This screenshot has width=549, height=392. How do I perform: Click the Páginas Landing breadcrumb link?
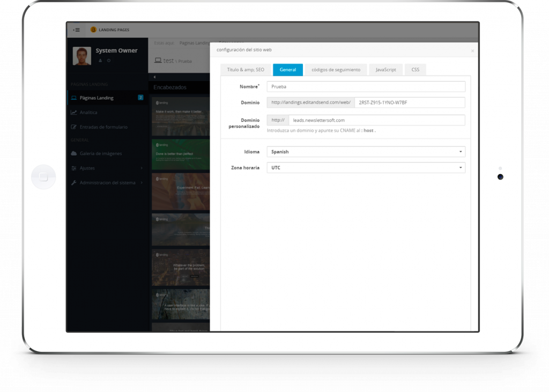195,43
